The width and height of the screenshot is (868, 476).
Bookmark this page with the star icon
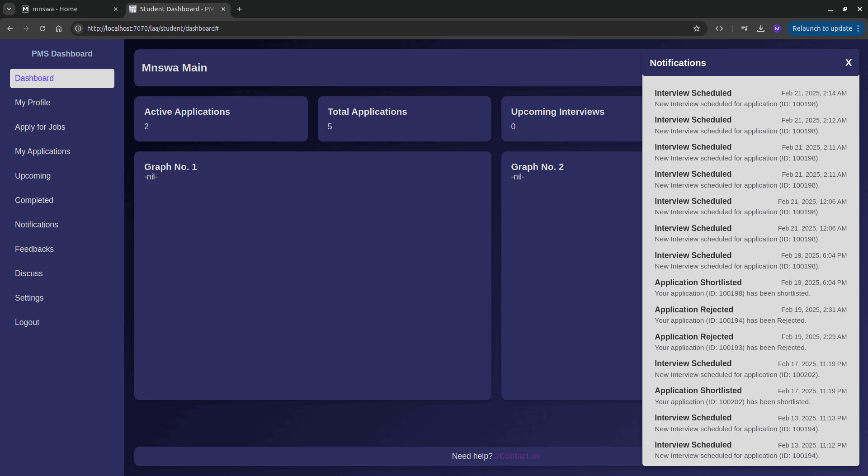tap(697, 28)
